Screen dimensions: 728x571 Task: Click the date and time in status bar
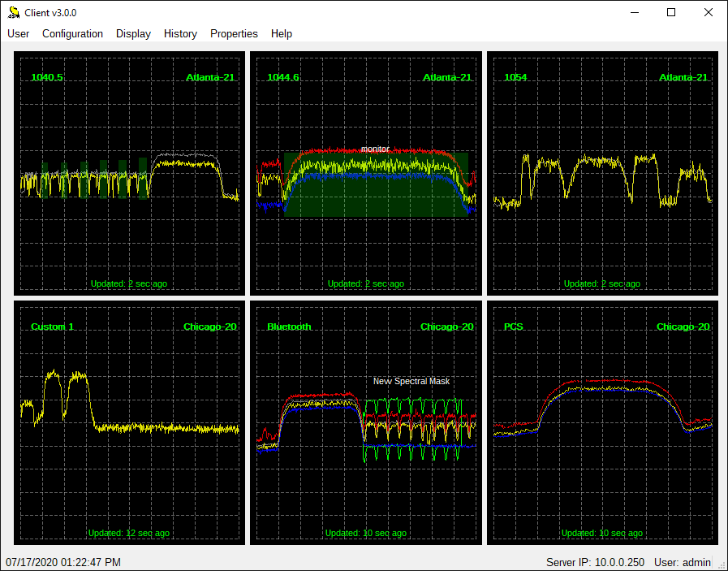(x=63, y=563)
